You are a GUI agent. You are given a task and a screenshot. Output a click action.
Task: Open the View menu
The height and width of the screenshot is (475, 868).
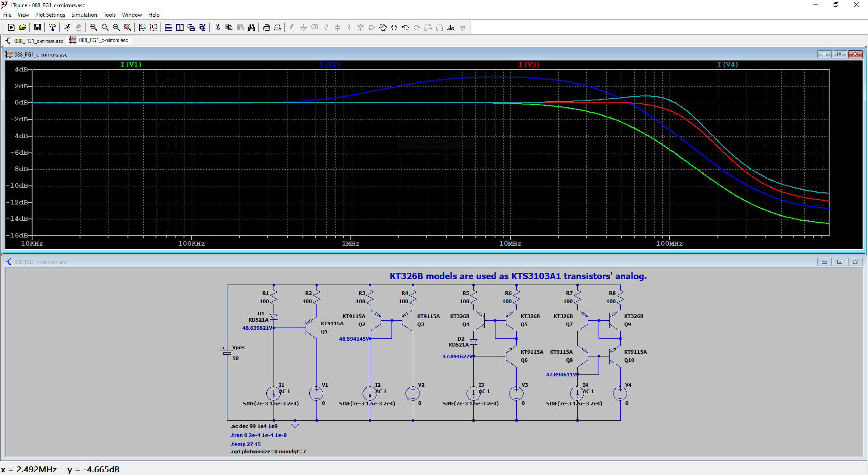pyautogui.click(x=23, y=15)
